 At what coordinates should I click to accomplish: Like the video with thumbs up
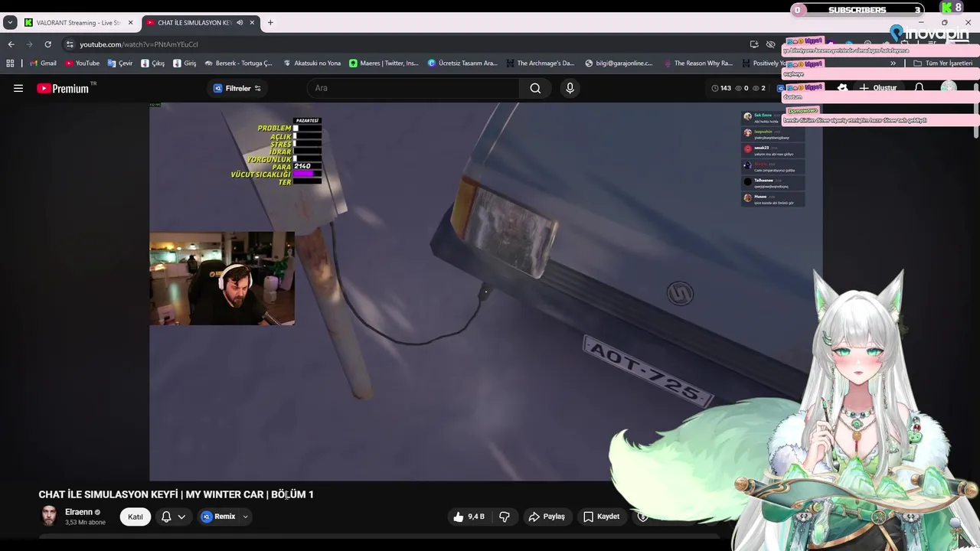point(468,517)
